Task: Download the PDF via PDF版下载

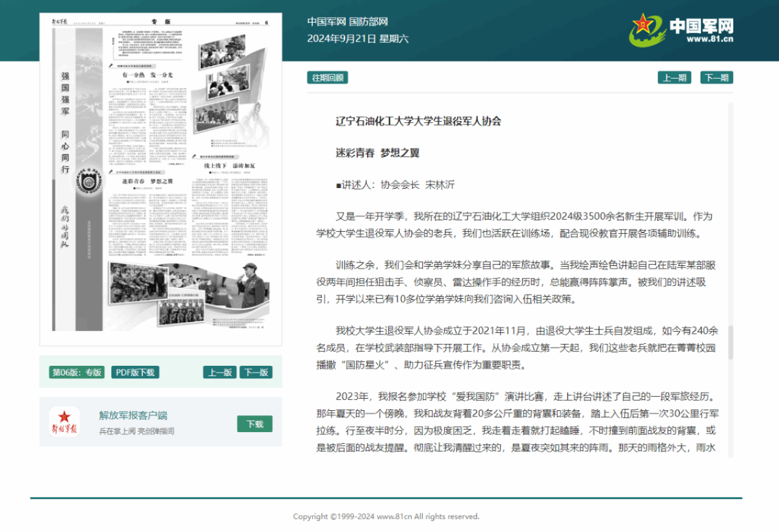Action: coord(135,372)
